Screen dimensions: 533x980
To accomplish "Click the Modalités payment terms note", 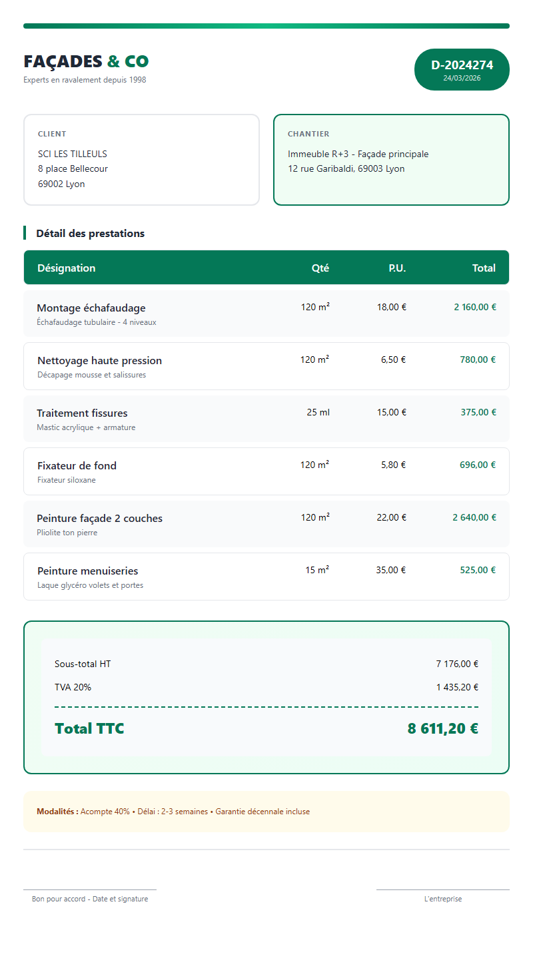I will coord(173,812).
